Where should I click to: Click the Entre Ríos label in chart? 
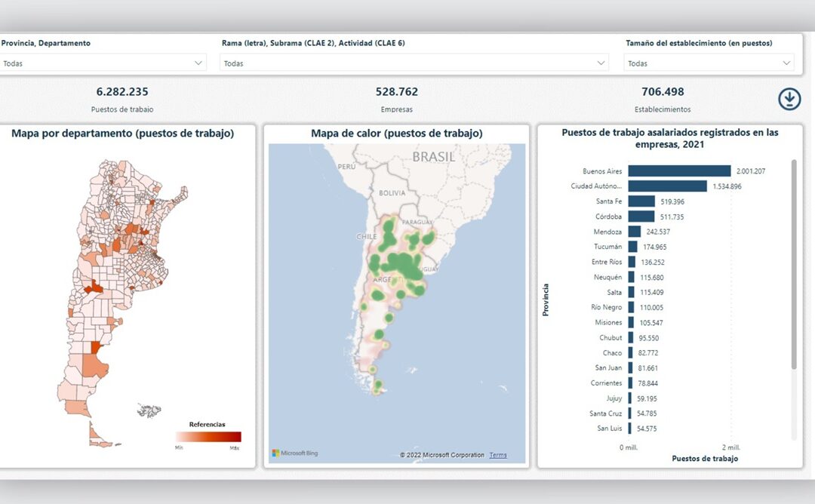(607, 262)
